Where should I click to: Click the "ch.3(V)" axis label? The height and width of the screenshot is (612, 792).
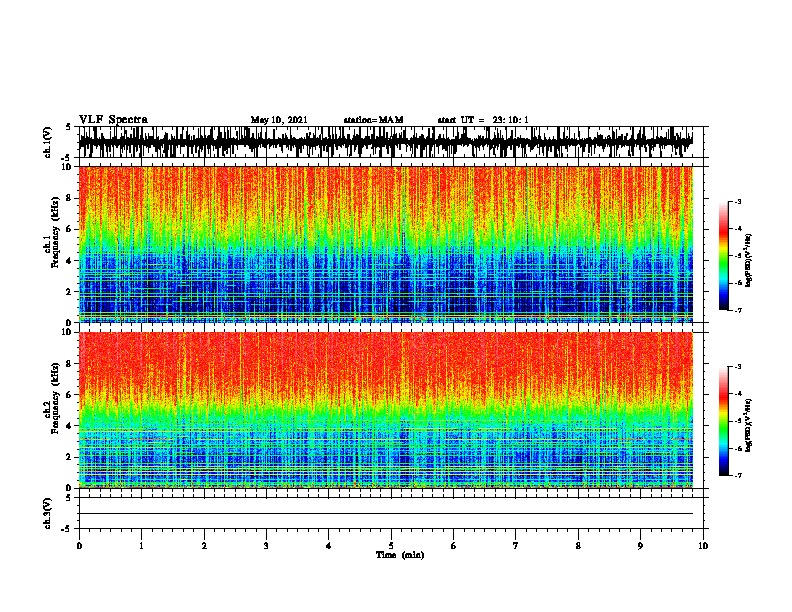click(x=48, y=513)
